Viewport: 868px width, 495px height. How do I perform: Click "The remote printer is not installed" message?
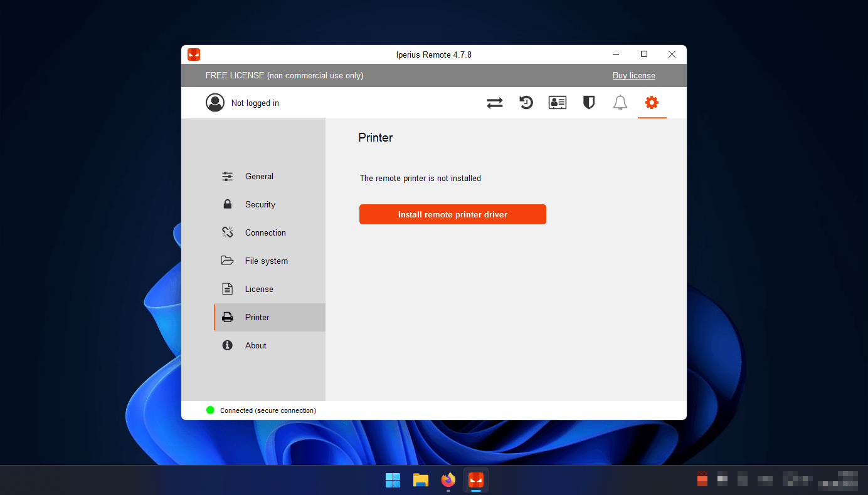420,179
